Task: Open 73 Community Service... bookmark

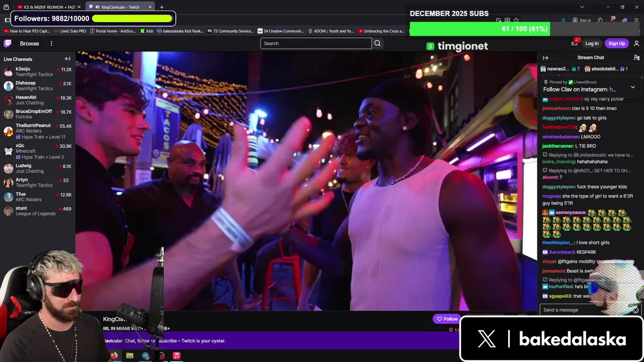Action: coord(230,31)
